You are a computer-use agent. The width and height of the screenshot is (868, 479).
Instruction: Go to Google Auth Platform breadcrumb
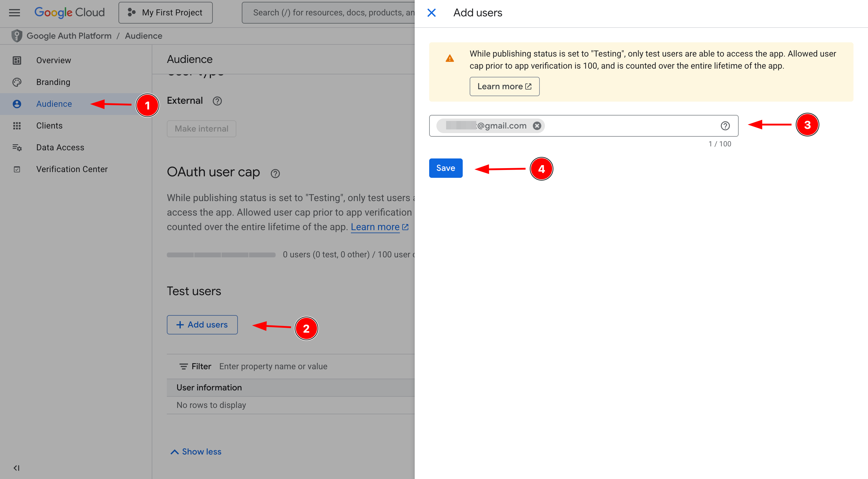coord(69,36)
